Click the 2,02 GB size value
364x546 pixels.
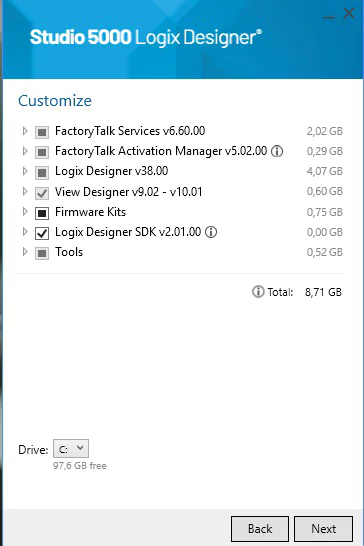tap(325, 131)
